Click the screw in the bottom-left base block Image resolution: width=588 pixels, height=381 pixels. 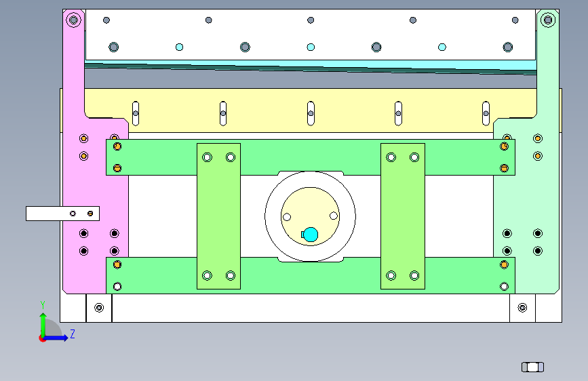click(x=99, y=308)
